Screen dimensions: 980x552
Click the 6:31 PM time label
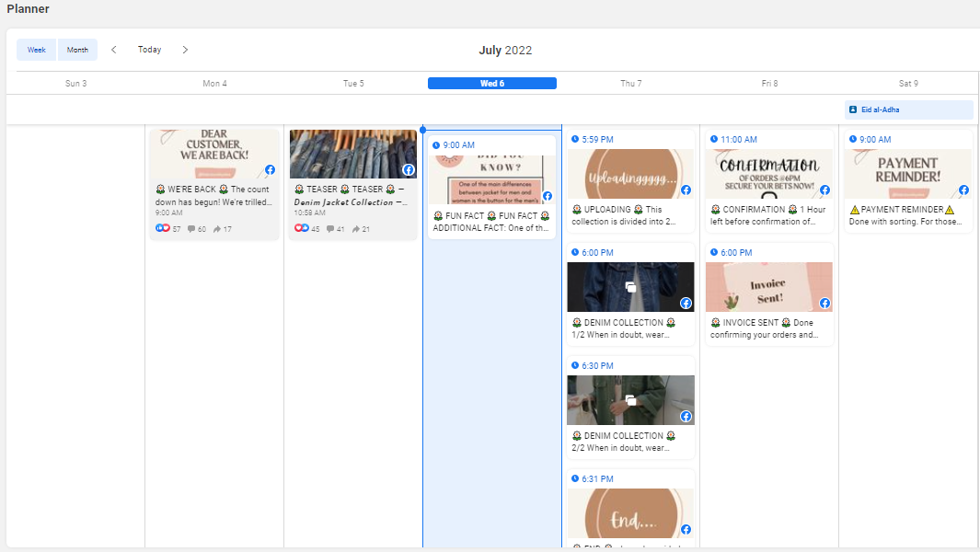(597, 478)
